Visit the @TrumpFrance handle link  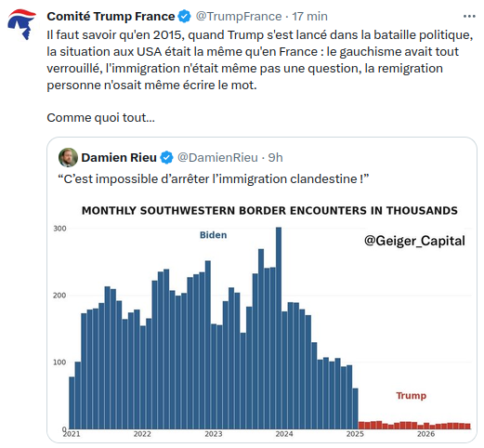239,17
